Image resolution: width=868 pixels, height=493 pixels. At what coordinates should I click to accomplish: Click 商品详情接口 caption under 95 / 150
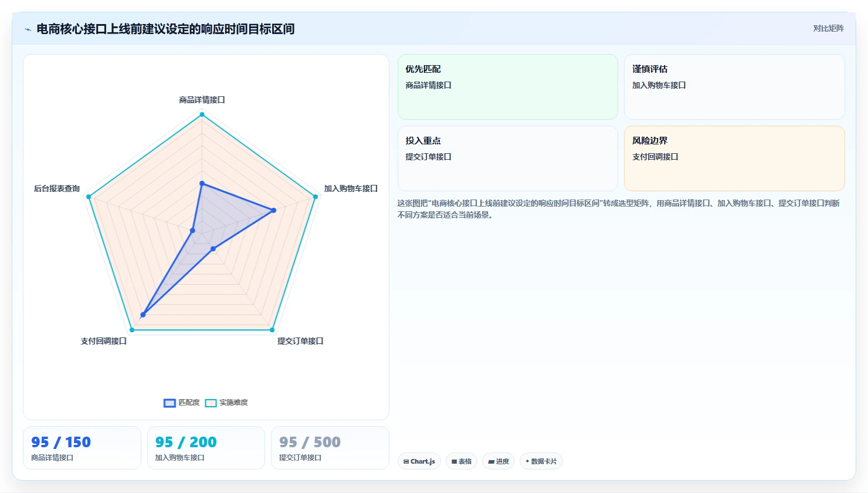(52, 458)
